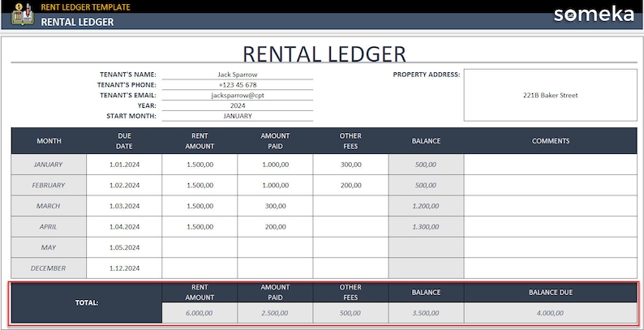Select balance due value 4.000,00
Image resolution: width=644 pixels, height=330 pixels.
tap(551, 313)
